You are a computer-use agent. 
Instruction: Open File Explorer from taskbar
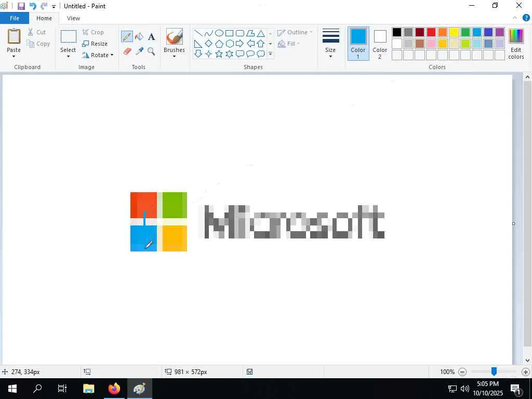[89, 389]
